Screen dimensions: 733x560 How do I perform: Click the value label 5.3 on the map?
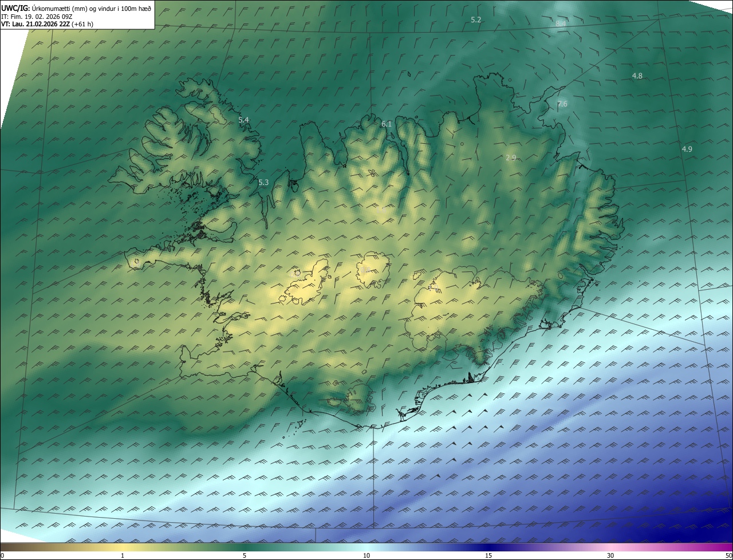pyautogui.click(x=263, y=183)
